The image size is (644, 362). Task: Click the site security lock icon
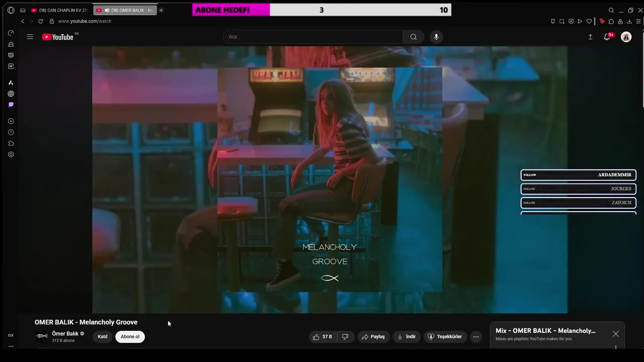(52, 21)
